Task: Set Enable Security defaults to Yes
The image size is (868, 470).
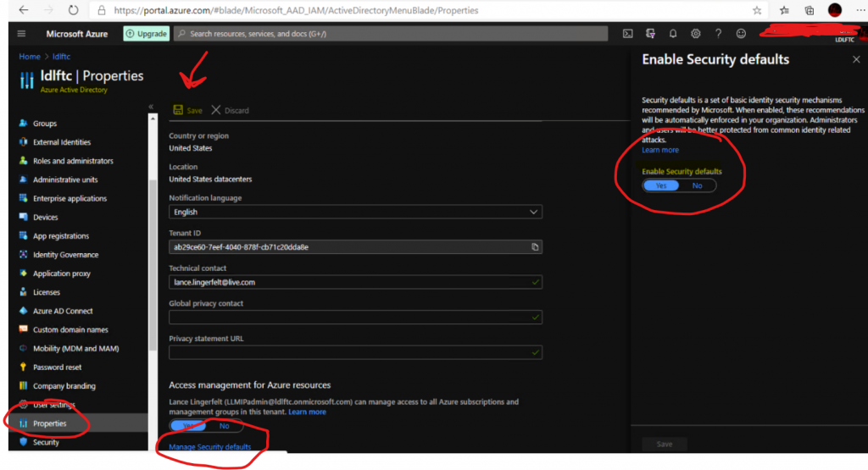Action: pyautogui.click(x=661, y=185)
